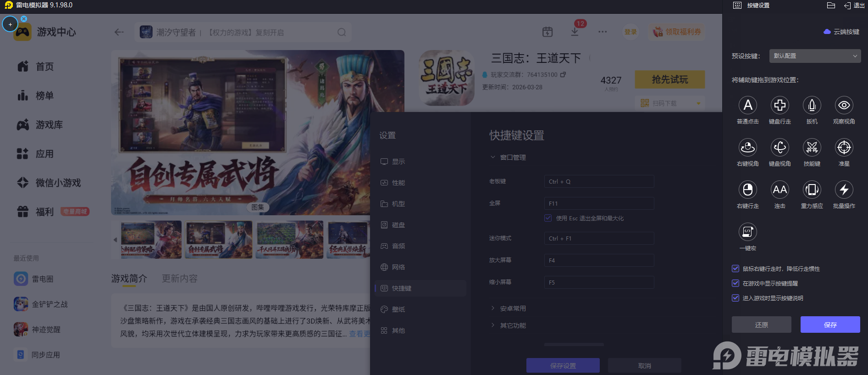Open 磁盘 settings tab

(x=393, y=225)
